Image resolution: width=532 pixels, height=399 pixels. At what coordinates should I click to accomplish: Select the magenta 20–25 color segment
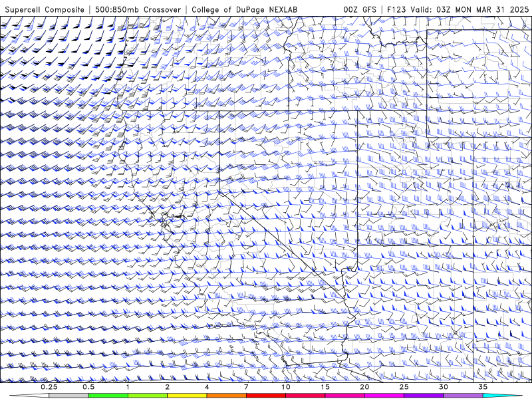(x=384, y=396)
